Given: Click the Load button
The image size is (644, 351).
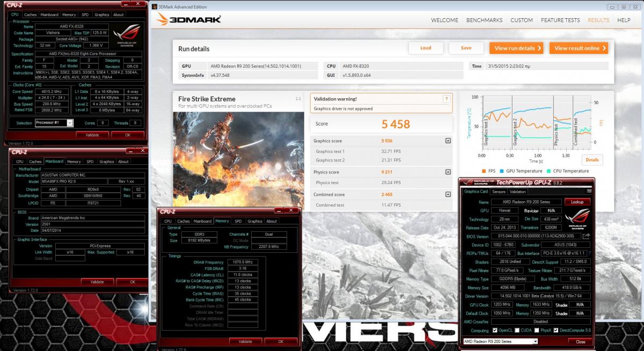Looking at the screenshot, I should pyautogui.click(x=426, y=48).
